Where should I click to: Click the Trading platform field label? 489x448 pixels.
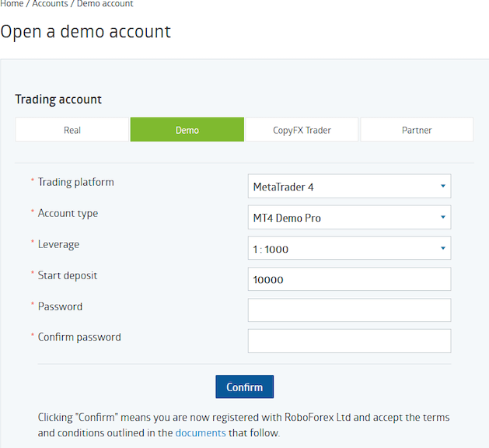[x=75, y=182]
